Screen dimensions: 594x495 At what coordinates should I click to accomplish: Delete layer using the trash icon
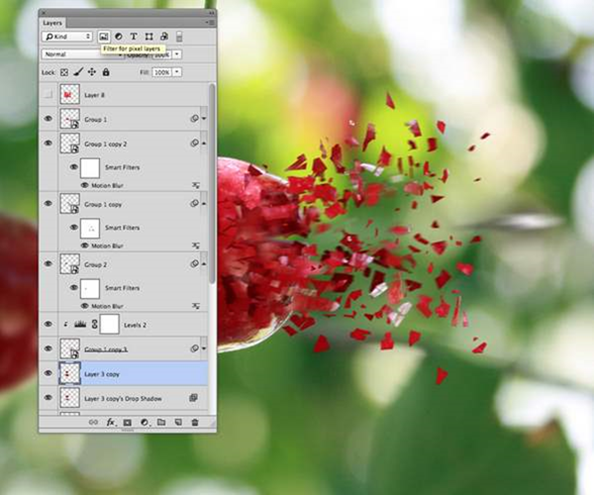[x=195, y=422]
